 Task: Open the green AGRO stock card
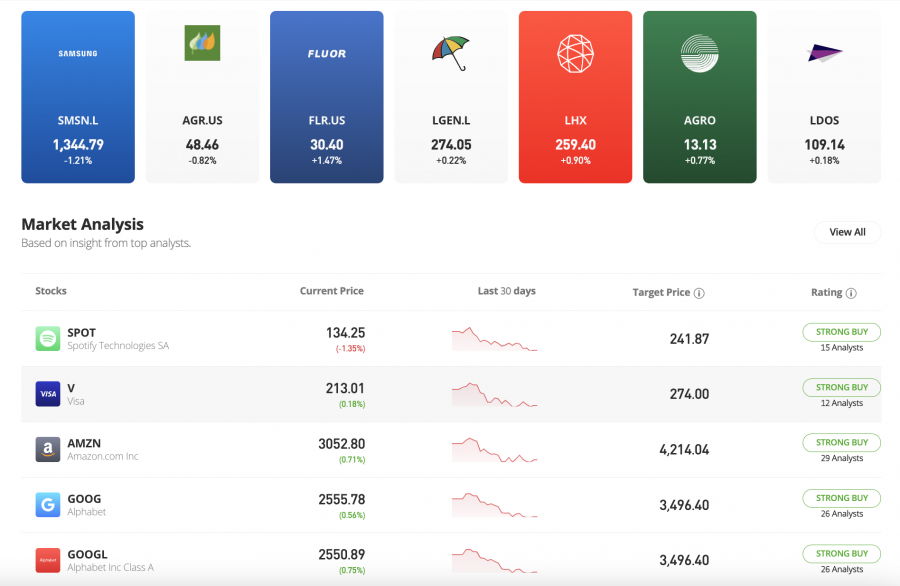(699, 97)
